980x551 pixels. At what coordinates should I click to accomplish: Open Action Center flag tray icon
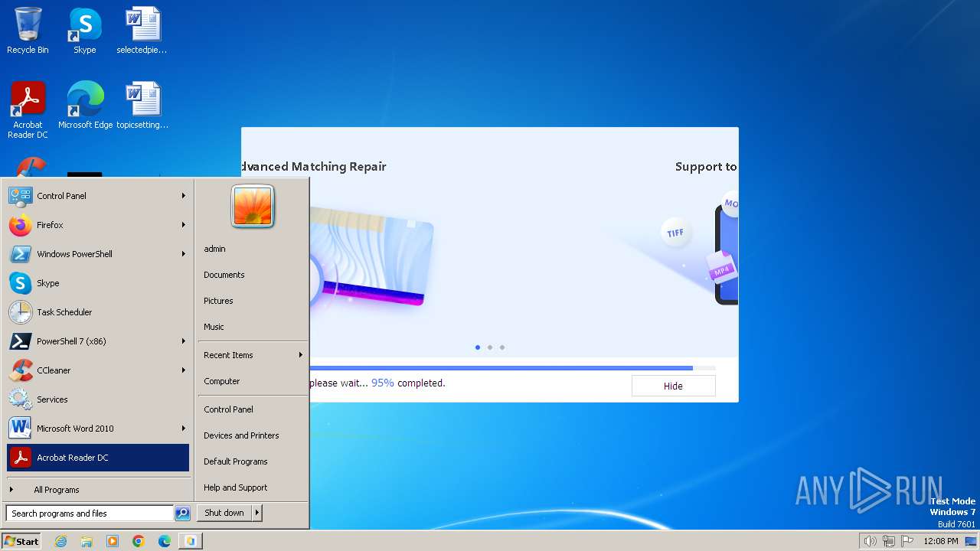[908, 541]
